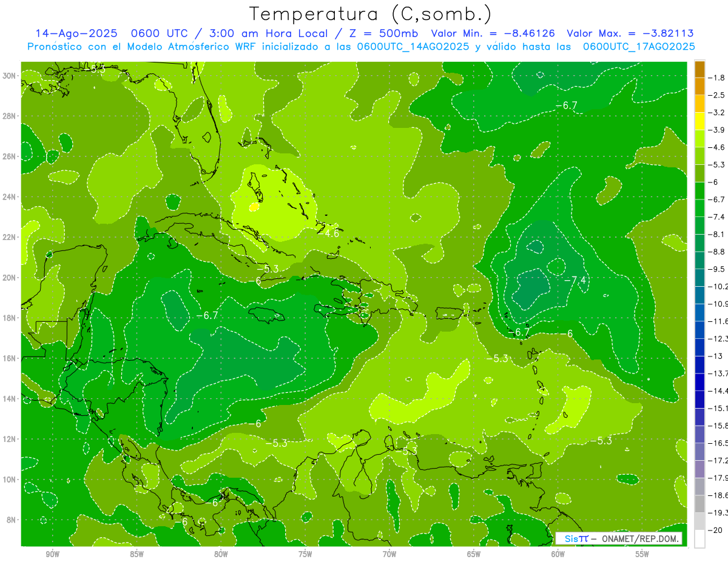The height and width of the screenshot is (562, 728).
Task: Click the legend swatch between -4.6 and -5.3
Action: [699, 156]
